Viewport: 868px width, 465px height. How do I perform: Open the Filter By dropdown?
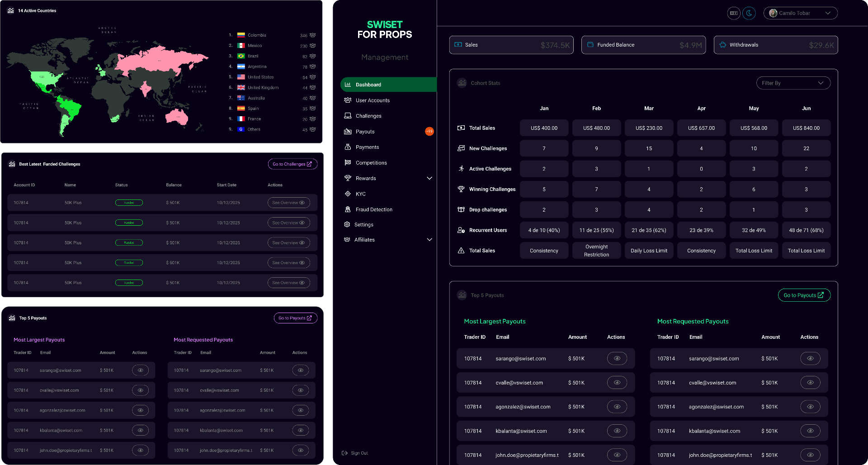tap(793, 83)
